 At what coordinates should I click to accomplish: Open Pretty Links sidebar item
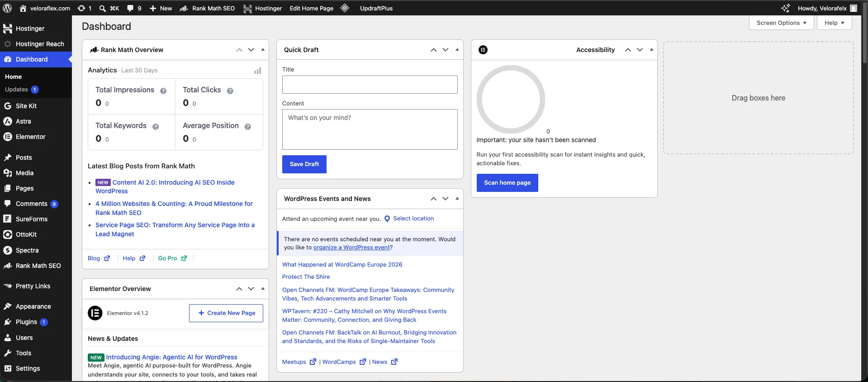coord(36,286)
